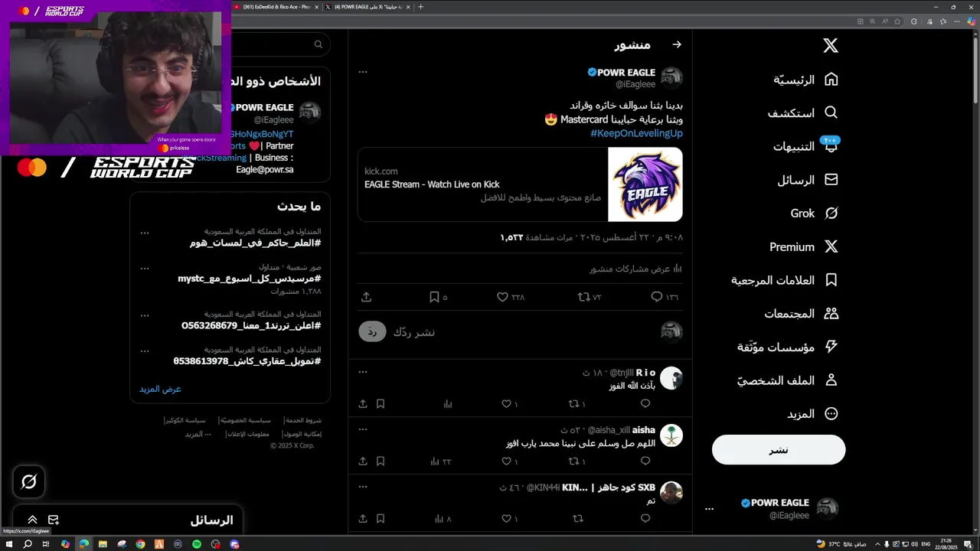The width and height of the screenshot is (980, 551).
Task: Bookmark R i o's reply
Action: [381, 404]
